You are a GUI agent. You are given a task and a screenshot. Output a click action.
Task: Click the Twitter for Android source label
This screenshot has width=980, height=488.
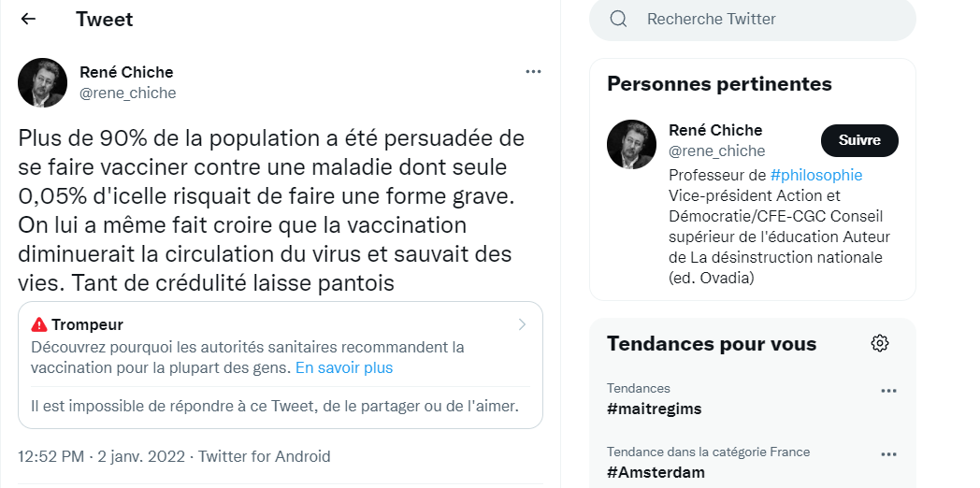pos(265,456)
